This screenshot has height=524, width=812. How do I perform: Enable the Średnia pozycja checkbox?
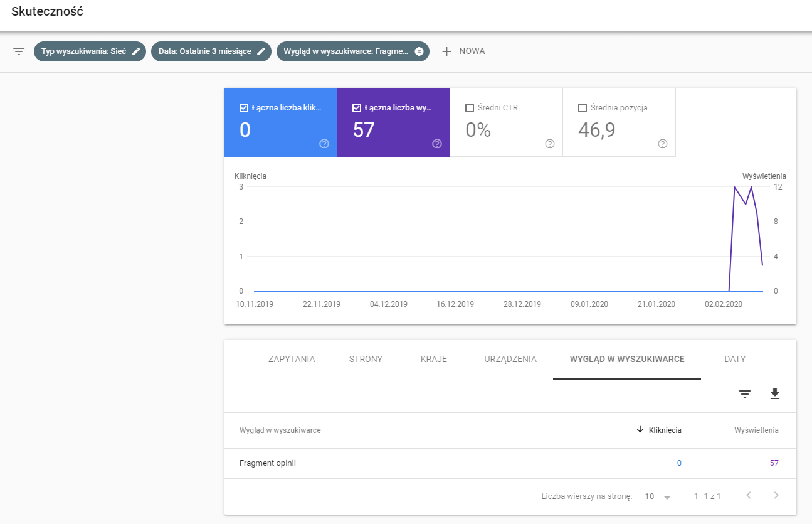tap(583, 108)
